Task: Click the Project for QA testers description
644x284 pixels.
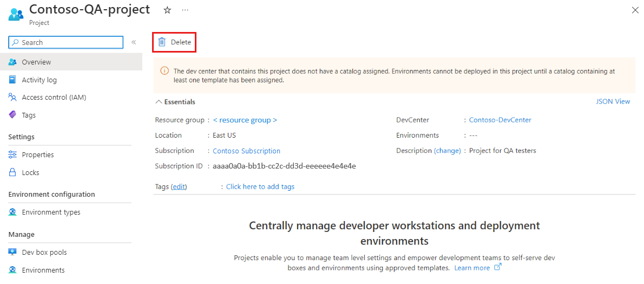Action: tap(502, 151)
